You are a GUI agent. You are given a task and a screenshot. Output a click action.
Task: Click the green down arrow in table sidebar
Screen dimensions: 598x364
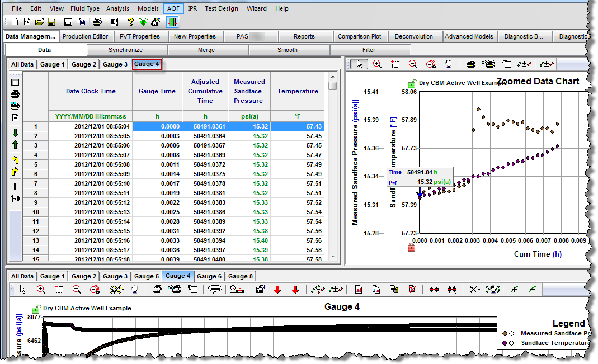point(15,133)
